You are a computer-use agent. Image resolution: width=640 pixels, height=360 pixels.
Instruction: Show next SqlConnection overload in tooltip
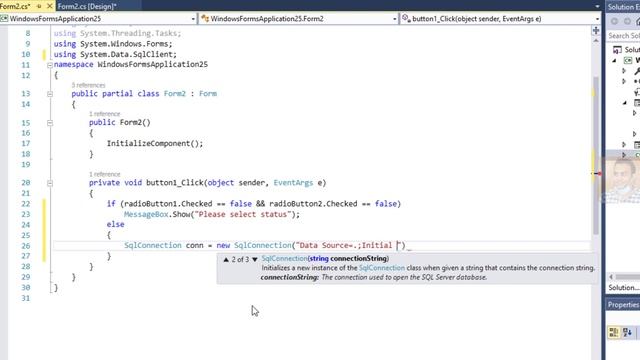[255, 259]
